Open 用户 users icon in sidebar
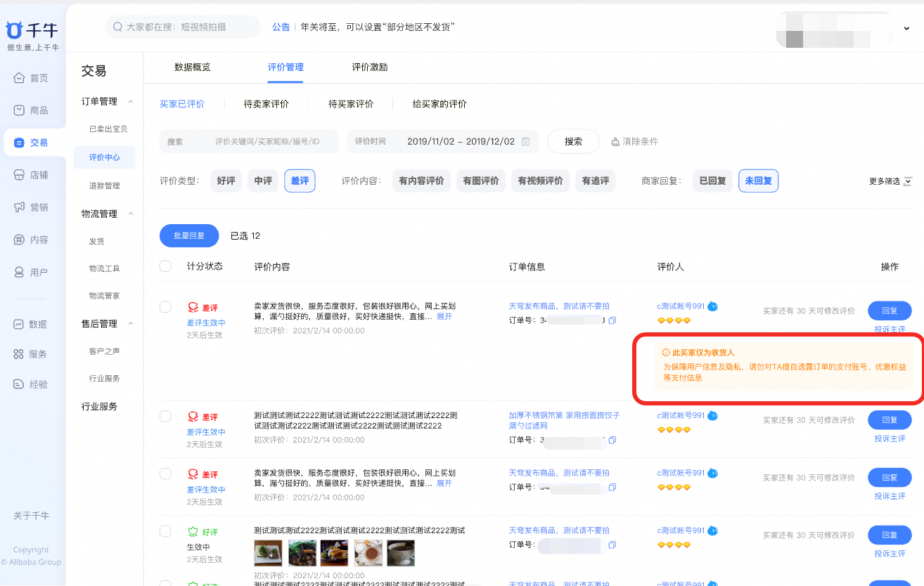Image resolution: width=924 pixels, height=586 pixels. tap(20, 273)
